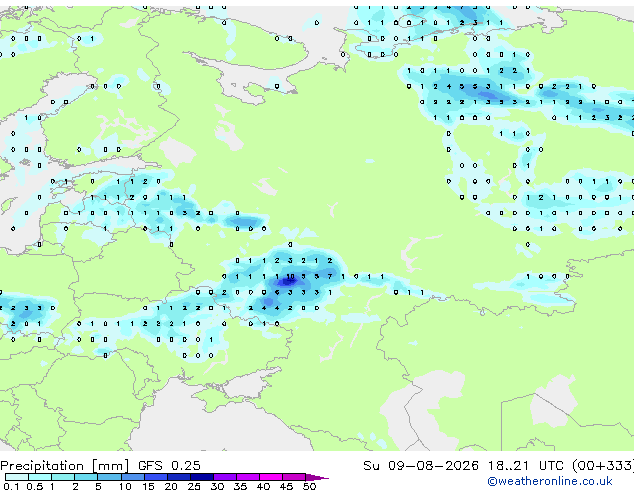Open the weatheronline.co.uk copyright link

click(550, 481)
